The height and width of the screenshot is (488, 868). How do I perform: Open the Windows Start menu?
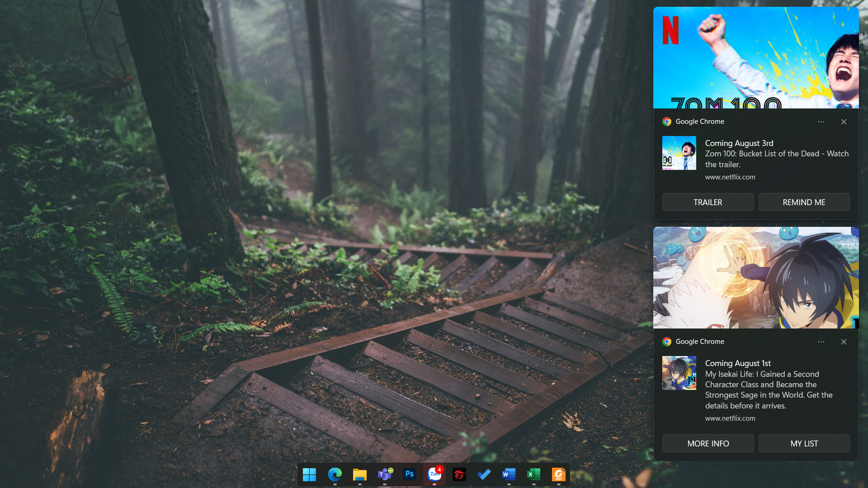(x=310, y=474)
